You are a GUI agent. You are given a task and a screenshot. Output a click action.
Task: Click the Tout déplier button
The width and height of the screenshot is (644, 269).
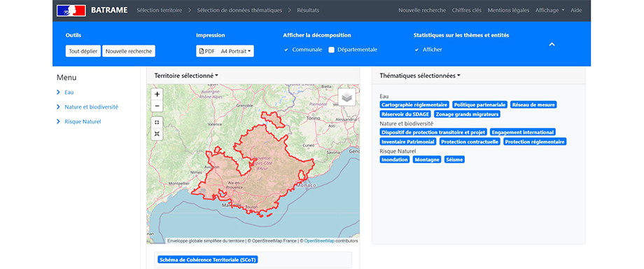tap(83, 51)
